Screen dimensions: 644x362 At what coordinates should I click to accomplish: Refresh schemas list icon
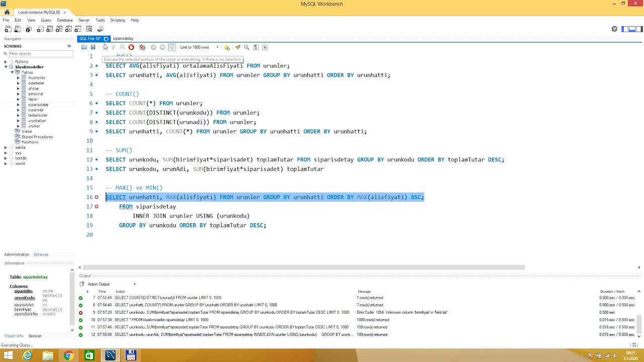pyautogui.click(x=69, y=46)
